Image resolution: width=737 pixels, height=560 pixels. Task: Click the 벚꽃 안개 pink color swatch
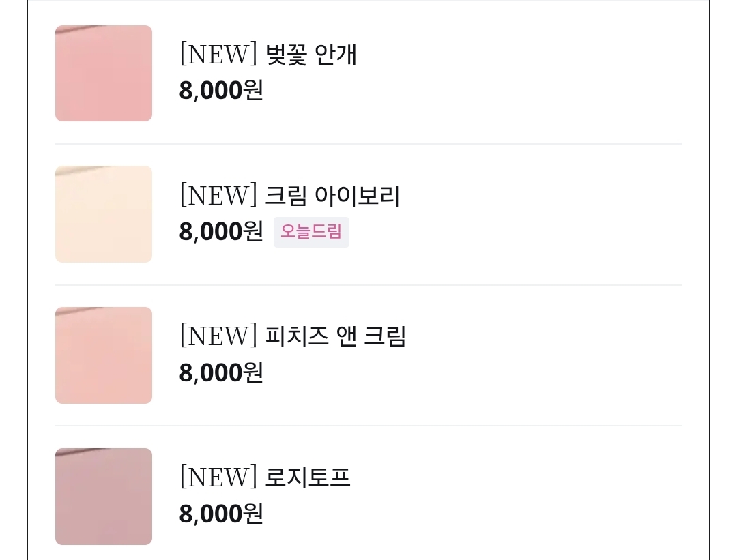tap(104, 74)
